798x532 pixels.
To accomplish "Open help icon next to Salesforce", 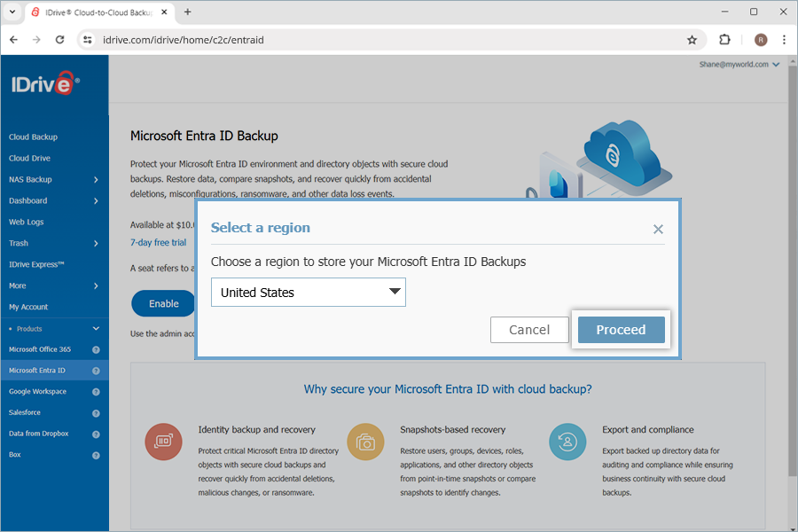I will coord(96,413).
